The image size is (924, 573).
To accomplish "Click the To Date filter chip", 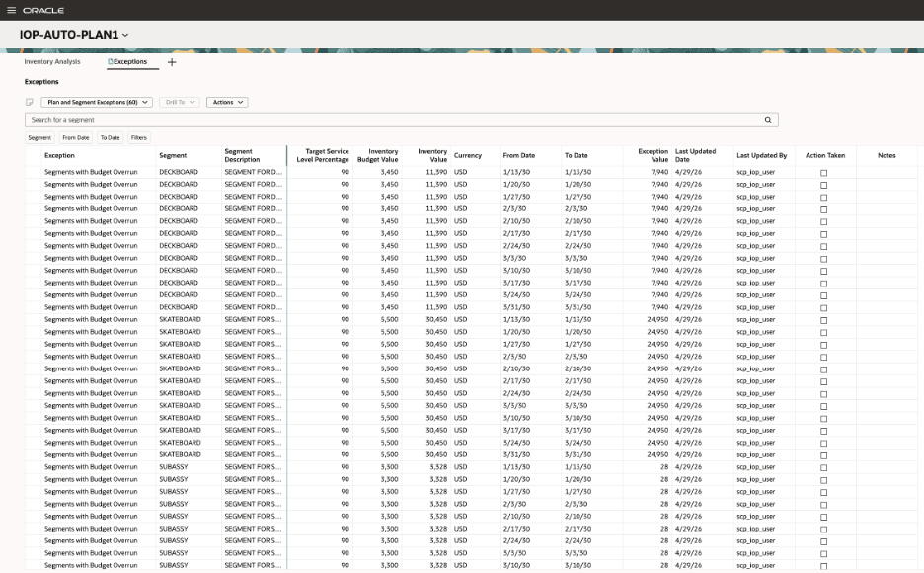I will (x=110, y=138).
